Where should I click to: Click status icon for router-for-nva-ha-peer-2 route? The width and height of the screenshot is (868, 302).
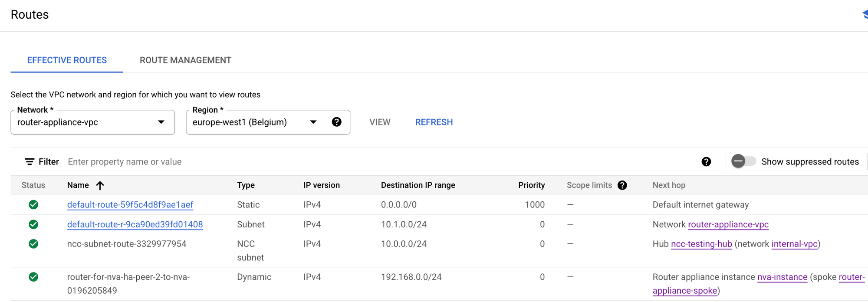[x=33, y=277]
